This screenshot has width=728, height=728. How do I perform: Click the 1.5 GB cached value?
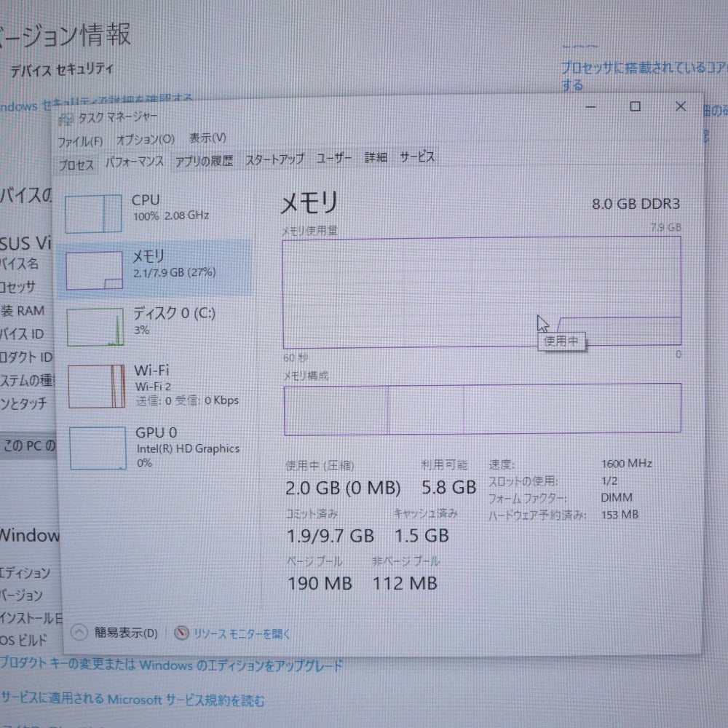(421, 536)
